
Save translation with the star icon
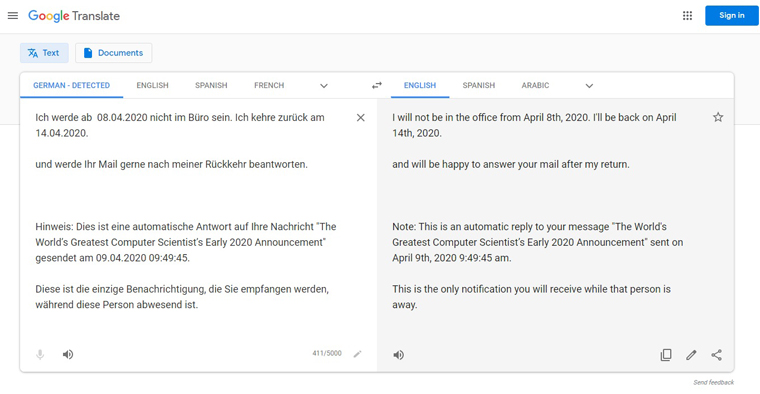[x=718, y=117]
